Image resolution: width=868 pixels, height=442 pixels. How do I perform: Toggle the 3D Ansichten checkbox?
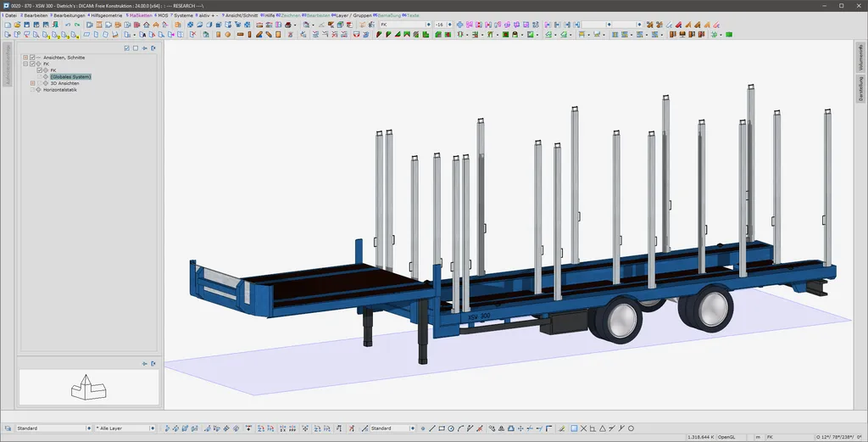click(x=39, y=83)
